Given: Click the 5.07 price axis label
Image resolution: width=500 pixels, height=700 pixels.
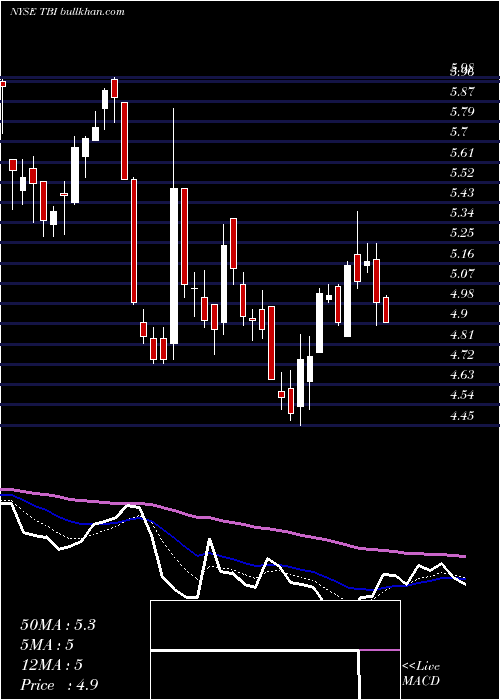Looking at the screenshot, I should click(462, 273).
